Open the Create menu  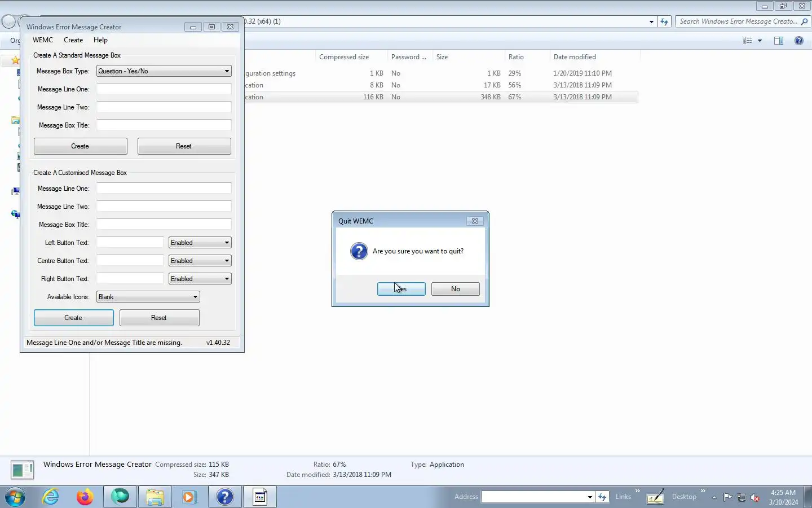click(x=73, y=40)
